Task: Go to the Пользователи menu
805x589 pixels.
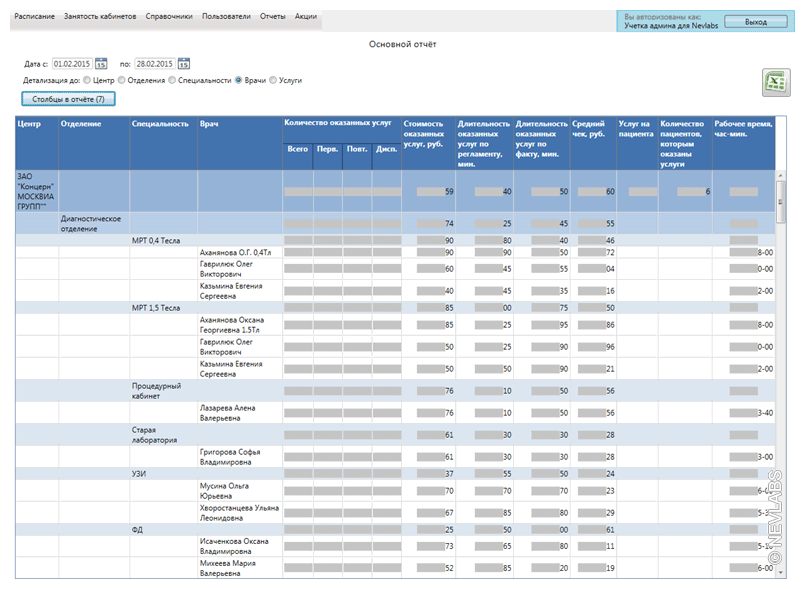Action: (226, 17)
